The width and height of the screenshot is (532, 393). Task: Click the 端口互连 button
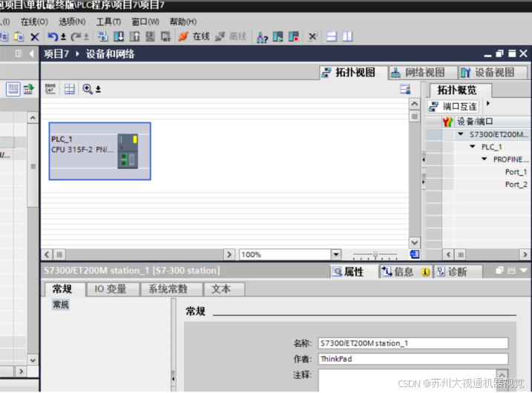click(x=453, y=107)
